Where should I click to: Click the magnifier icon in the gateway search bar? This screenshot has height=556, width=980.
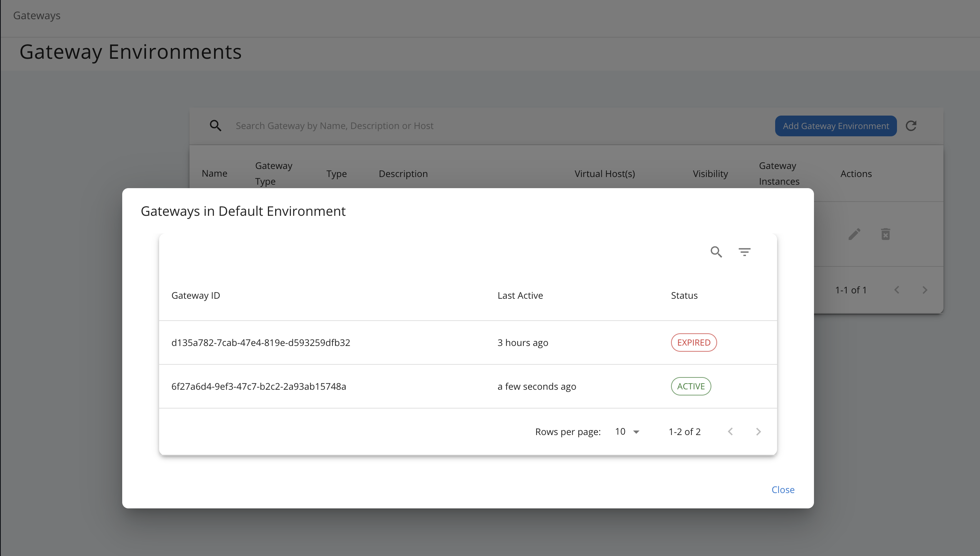(216, 126)
